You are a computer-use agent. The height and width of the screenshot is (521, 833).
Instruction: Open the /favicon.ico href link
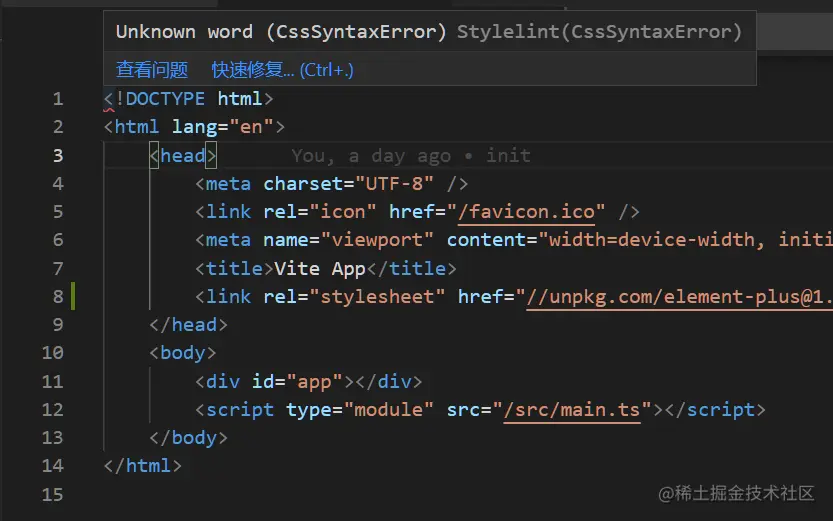coord(526,212)
